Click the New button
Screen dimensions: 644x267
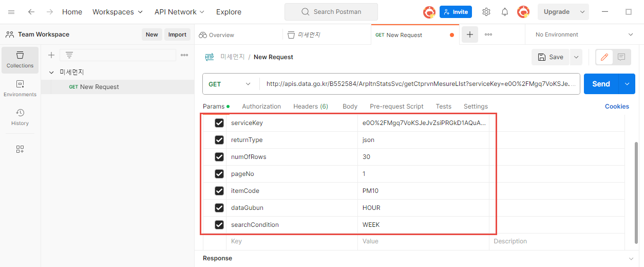point(152,34)
